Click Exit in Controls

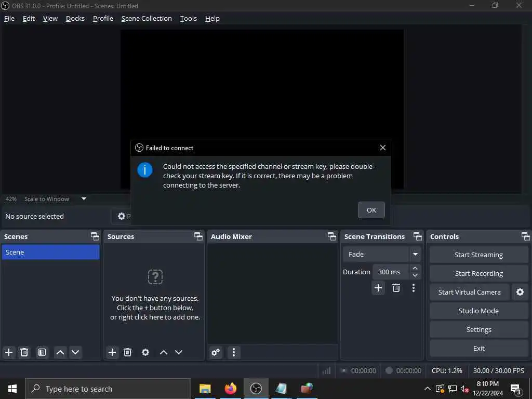pyautogui.click(x=478, y=348)
